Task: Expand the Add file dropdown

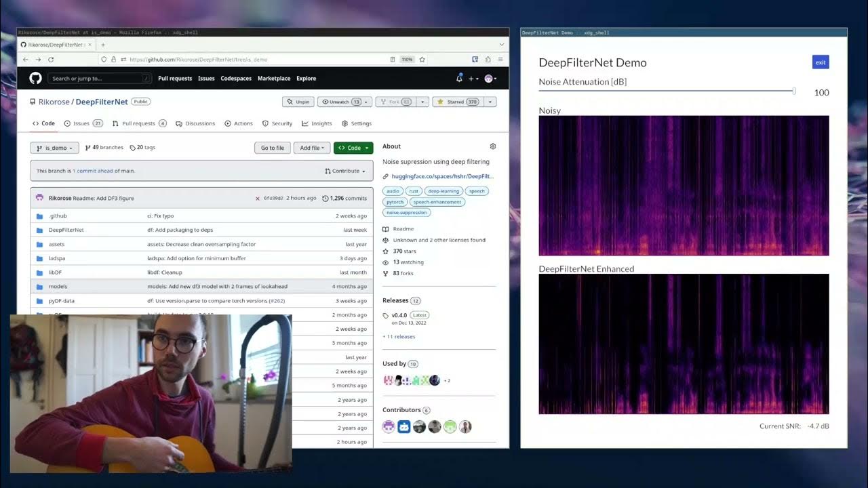Action: click(x=312, y=148)
